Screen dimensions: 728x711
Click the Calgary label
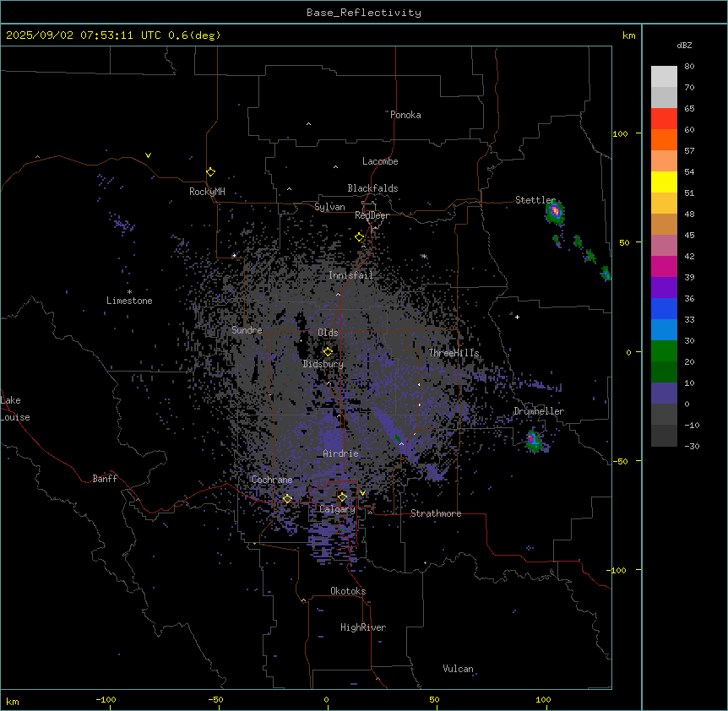pyautogui.click(x=337, y=509)
